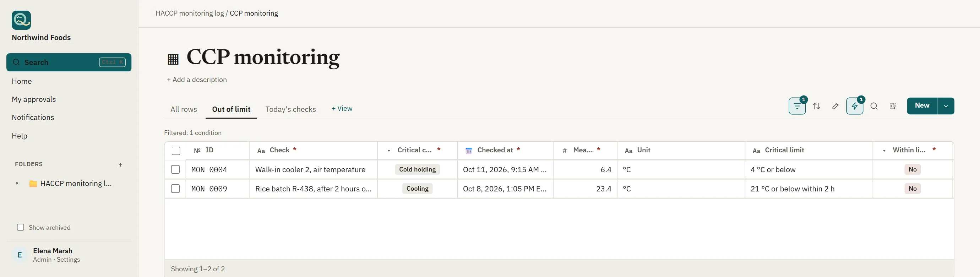Click the New button
Image resolution: width=980 pixels, height=277 pixels.
pos(922,106)
